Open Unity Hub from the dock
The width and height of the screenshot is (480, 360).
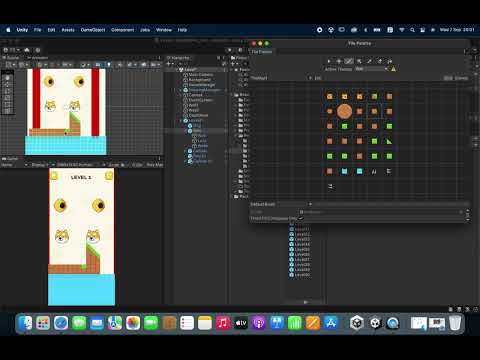pos(357,323)
